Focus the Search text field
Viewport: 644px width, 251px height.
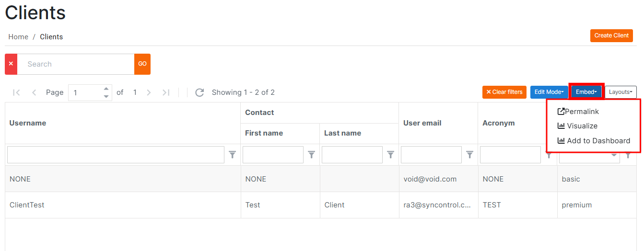[x=76, y=64]
